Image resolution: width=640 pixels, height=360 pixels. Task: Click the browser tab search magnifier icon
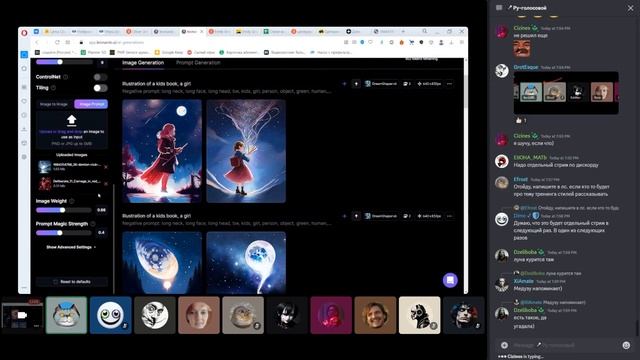click(425, 31)
